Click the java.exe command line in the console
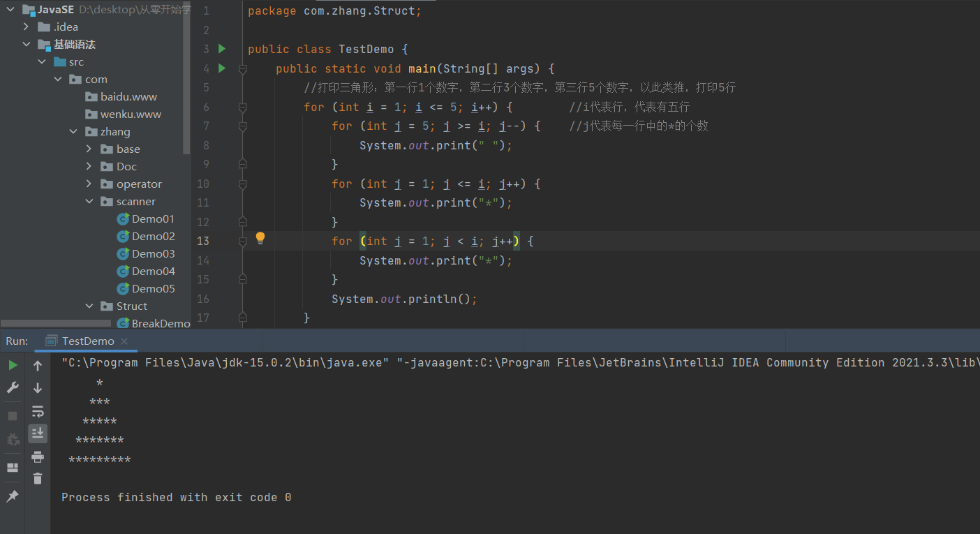980x534 pixels. click(520, 363)
